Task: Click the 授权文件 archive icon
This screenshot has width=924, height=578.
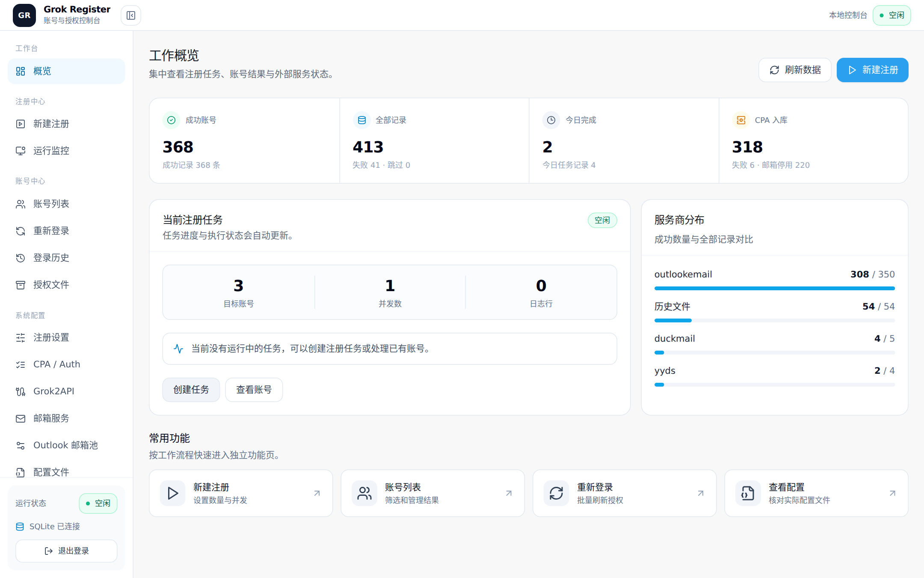Action: (x=21, y=285)
